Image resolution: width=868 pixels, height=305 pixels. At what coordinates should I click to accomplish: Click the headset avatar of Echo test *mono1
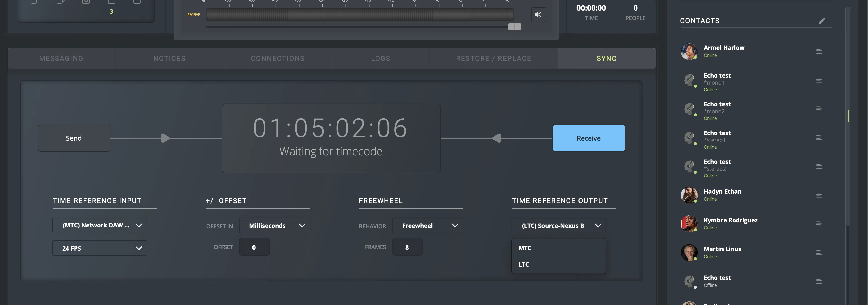(689, 80)
